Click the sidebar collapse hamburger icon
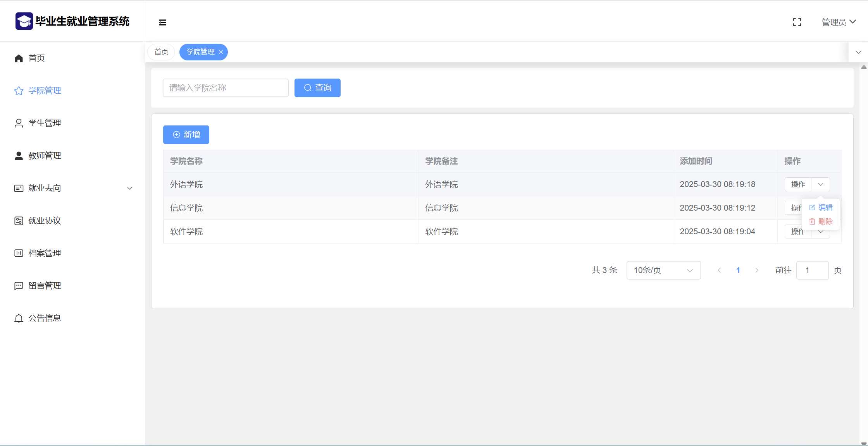The height and width of the screenshot is (446, 868). 162,22
